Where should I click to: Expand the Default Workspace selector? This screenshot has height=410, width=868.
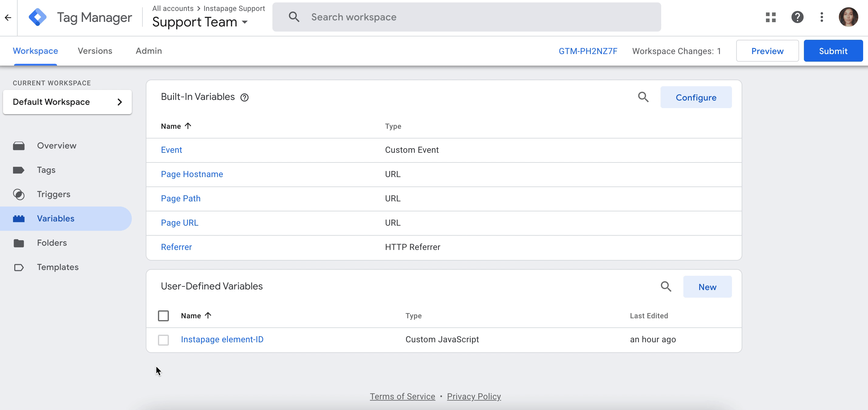pos(67,102)
